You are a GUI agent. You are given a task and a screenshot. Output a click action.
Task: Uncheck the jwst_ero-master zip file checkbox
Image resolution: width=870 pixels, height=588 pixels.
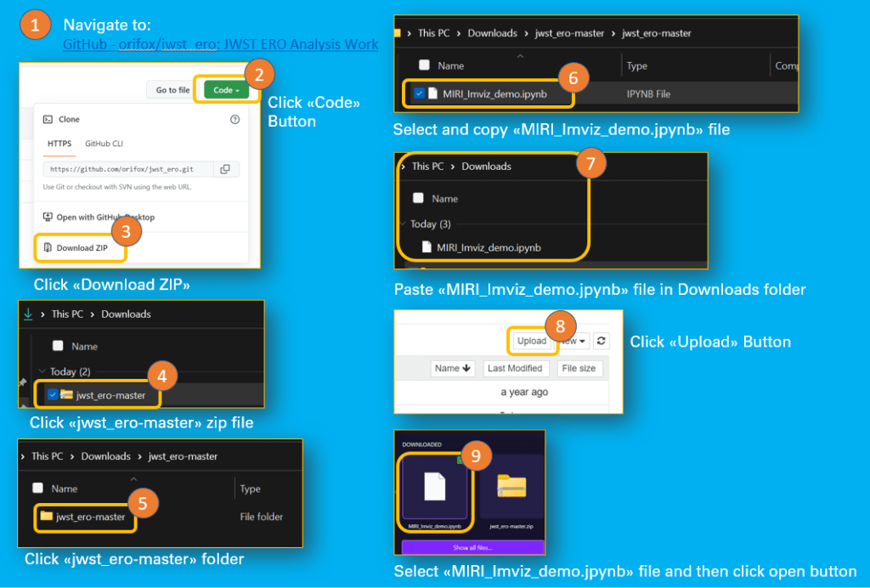(53, 394)
